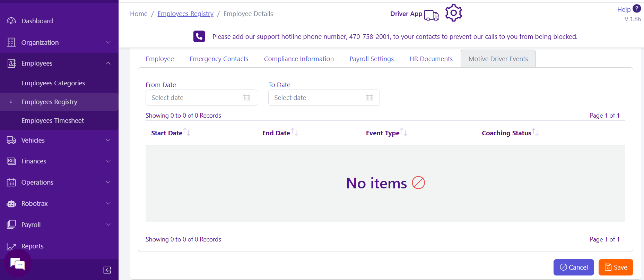The height and width of the screenshot is (280, 644).
Task: Expand the Organization menu chevron
Action: pos(108,42)
